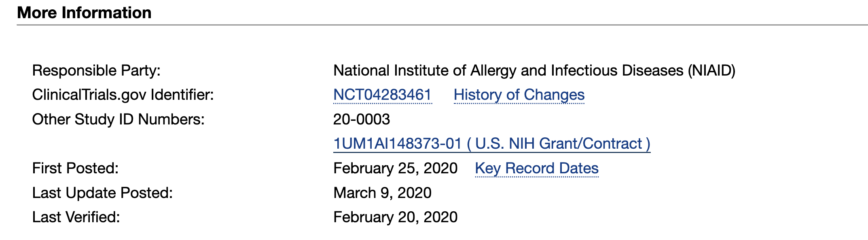
Task: Open the NCT04283461 identifier link
Action: click(382, 95)
